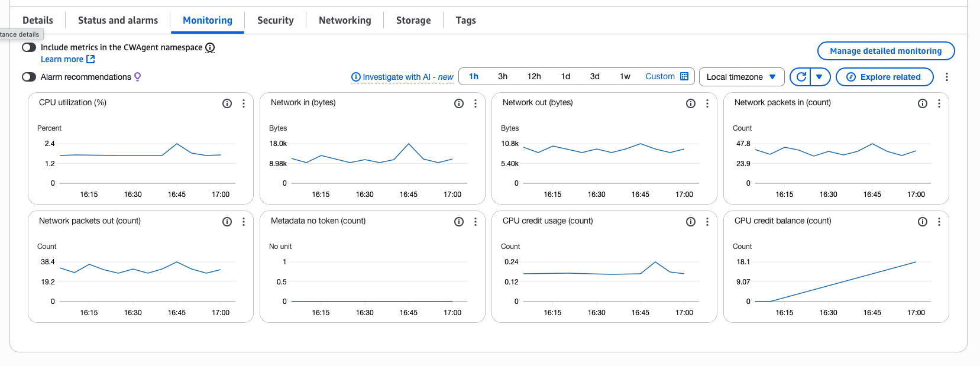Click info icon on Metadata no token chart

tap(459, 222)
